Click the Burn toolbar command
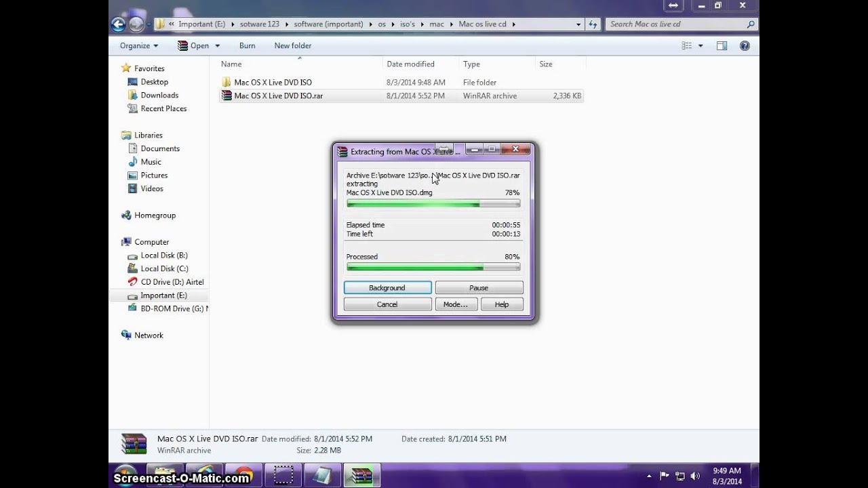Viewport: 868px width, 488px height. [247, 45]
